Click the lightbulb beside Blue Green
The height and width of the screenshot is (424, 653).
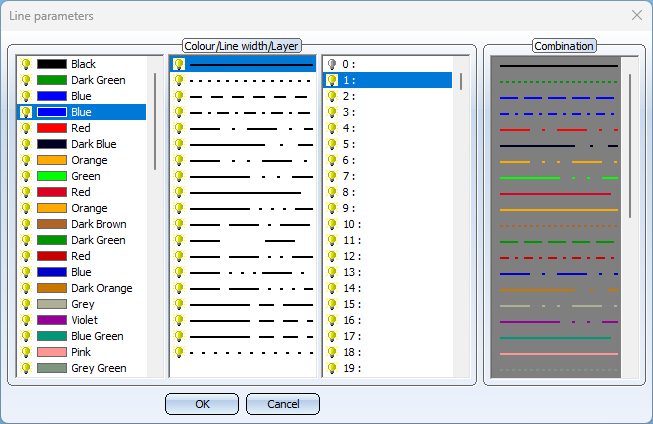(x=26, y=336)
